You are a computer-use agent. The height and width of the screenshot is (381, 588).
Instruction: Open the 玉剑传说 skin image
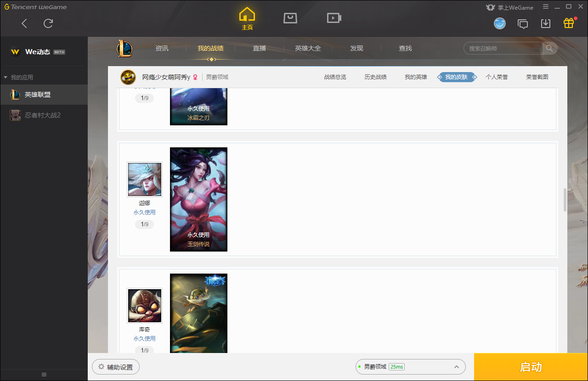click(198, 199)
